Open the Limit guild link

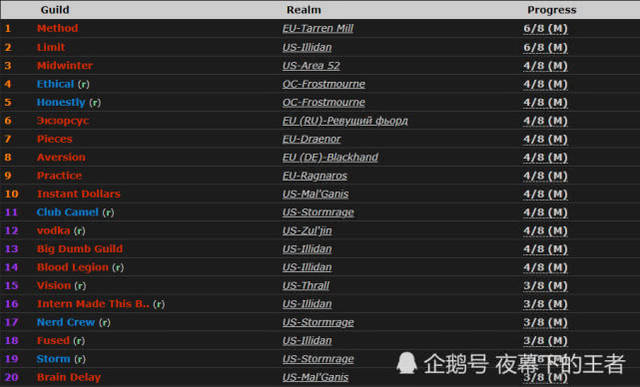[51, 47]
